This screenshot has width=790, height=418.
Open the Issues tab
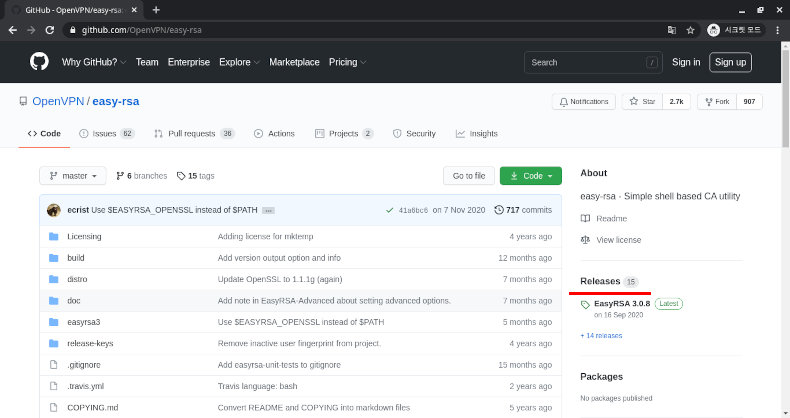107,133
